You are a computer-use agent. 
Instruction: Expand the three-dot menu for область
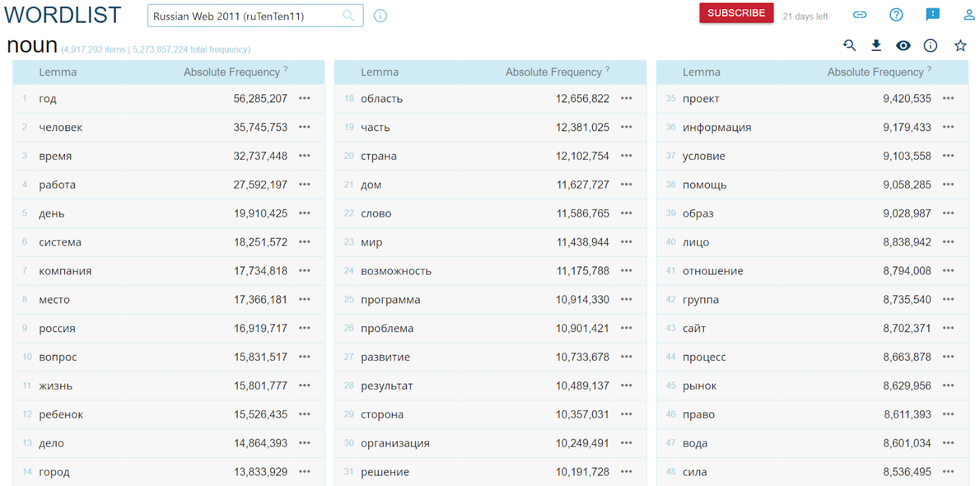point(626,99)
